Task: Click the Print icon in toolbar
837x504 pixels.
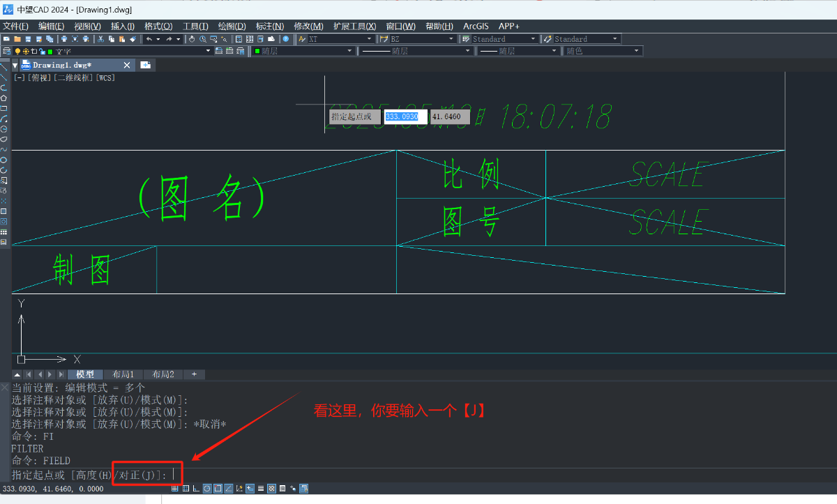Action: click(64, 39)
